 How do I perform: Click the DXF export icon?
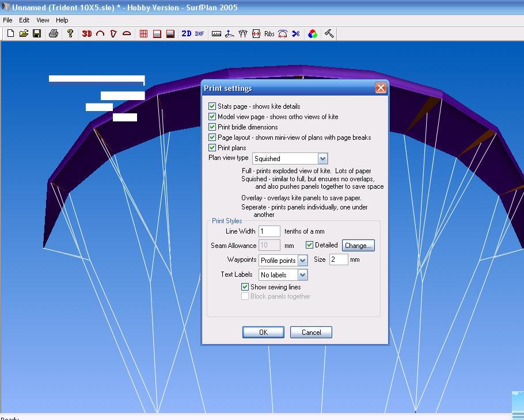(199, 34)
